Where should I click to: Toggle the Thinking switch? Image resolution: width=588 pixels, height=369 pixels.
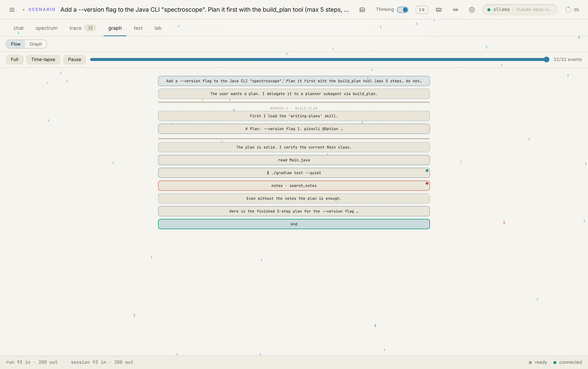coord(402,10)
